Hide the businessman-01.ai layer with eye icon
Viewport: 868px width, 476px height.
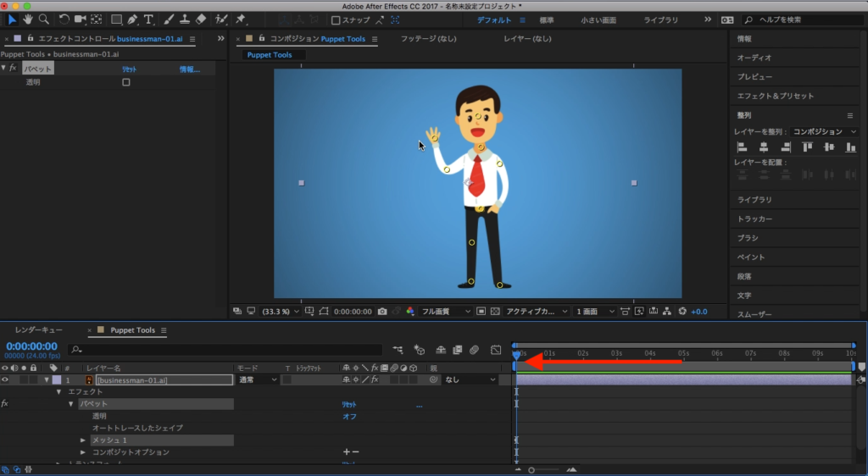5,380
